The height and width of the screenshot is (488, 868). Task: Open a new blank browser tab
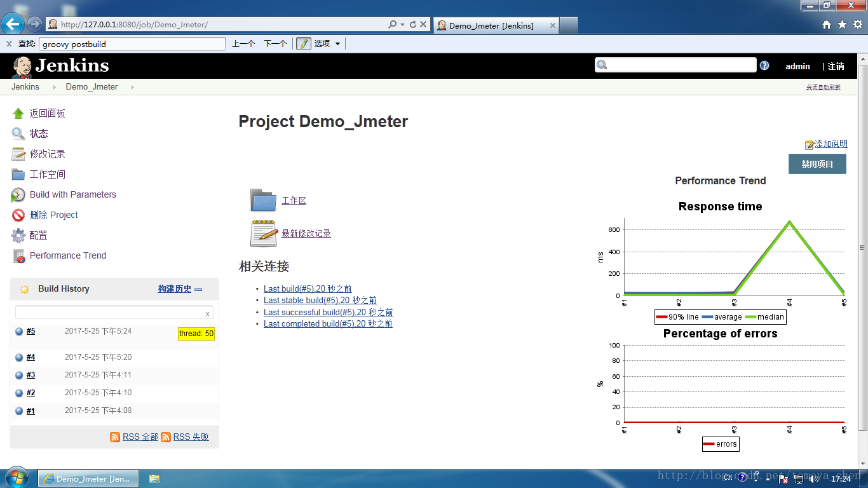pos(569,25)
